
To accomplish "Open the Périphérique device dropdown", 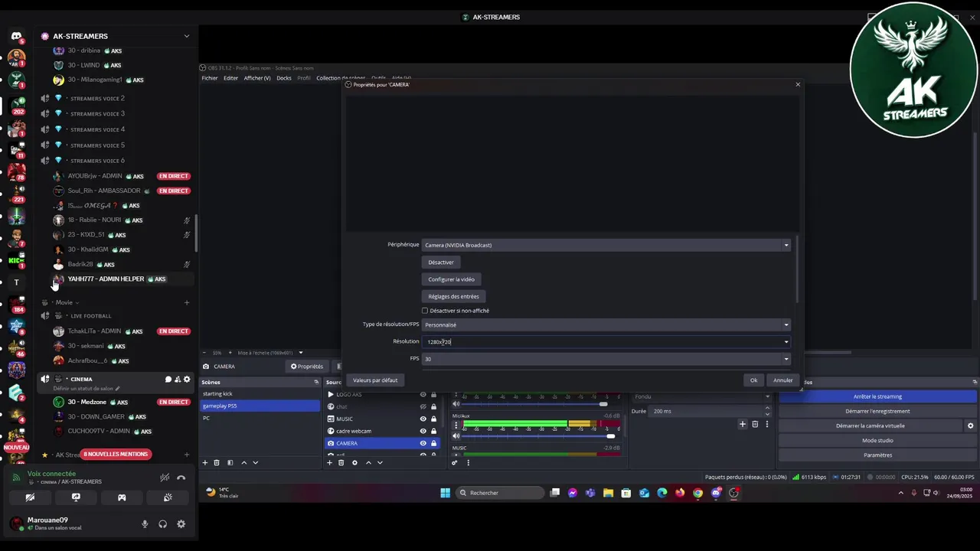I will point(606,245).
